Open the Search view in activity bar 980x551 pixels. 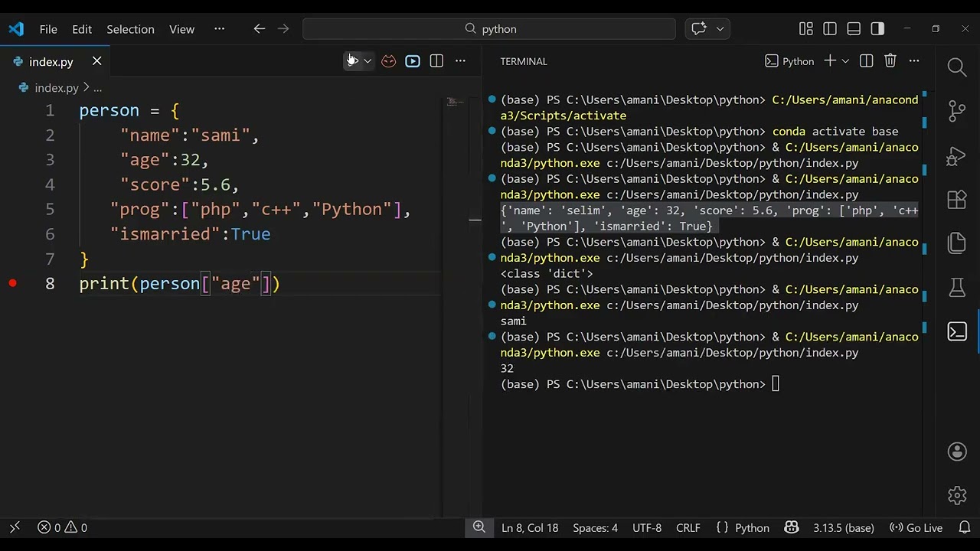click(957, 67)
